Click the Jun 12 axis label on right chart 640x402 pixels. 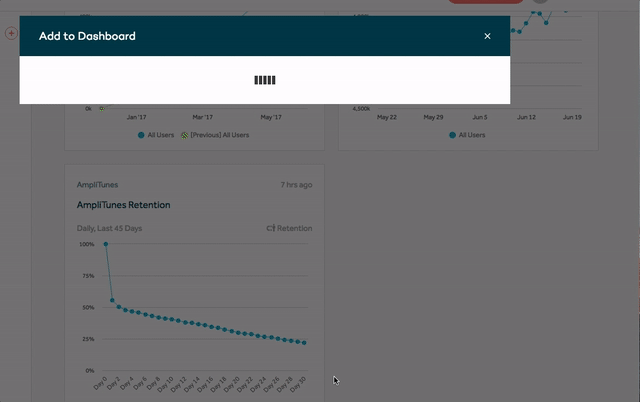526,117
